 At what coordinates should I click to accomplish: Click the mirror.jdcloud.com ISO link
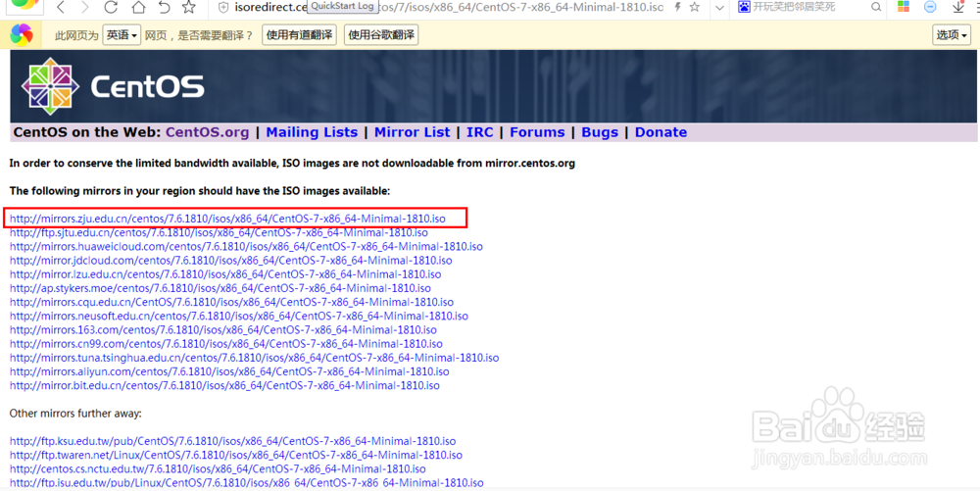click(x=230, y=260)
